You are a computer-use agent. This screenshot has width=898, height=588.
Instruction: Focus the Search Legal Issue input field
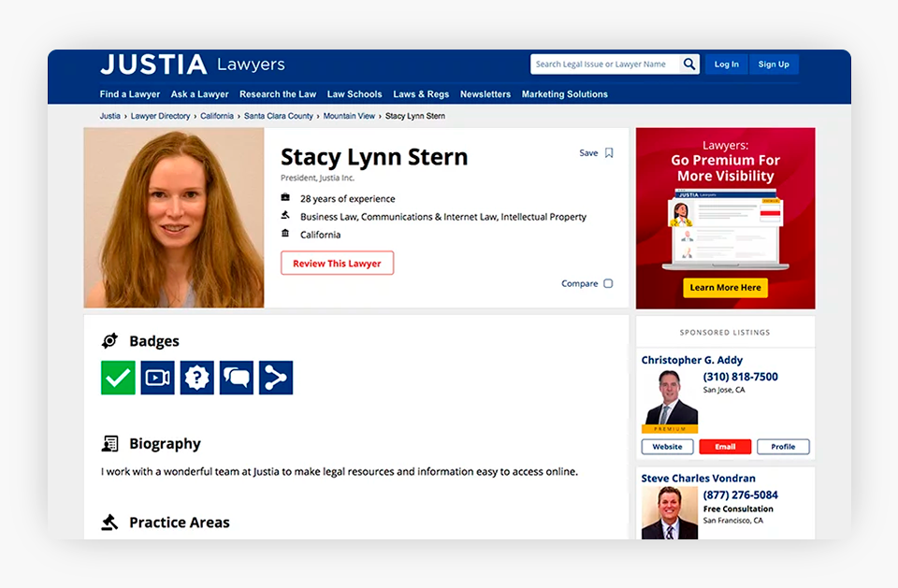[604, 65]
